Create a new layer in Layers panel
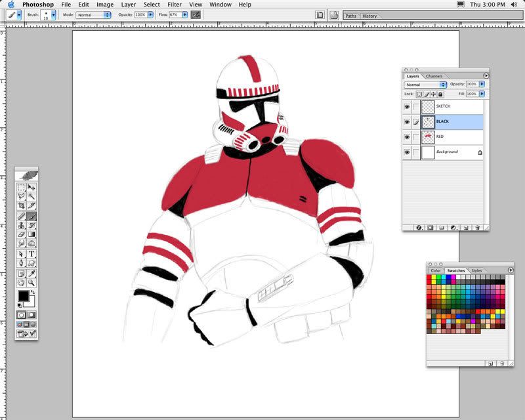525x420 pixels. (466, 228)
